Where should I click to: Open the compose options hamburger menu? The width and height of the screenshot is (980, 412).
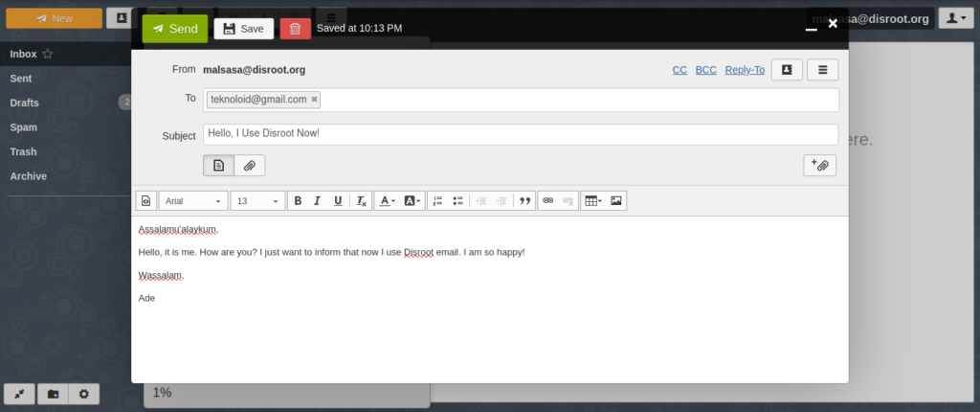(x=823, y=70)
